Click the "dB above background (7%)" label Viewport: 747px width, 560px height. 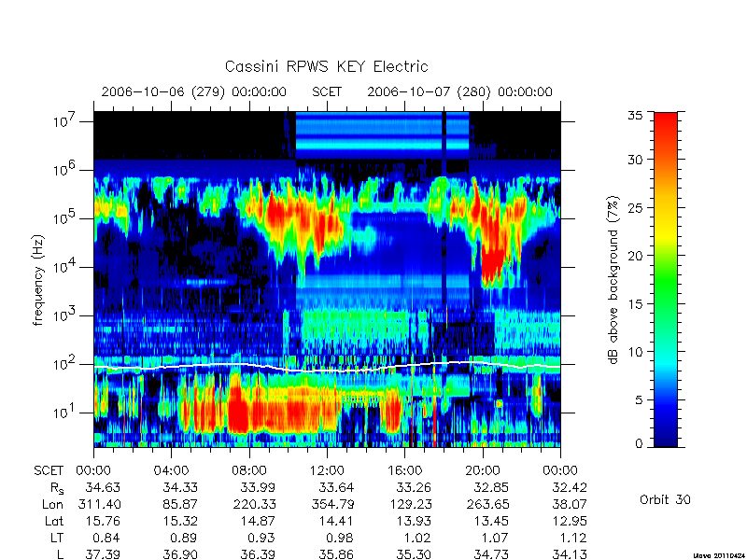point(613,280)
